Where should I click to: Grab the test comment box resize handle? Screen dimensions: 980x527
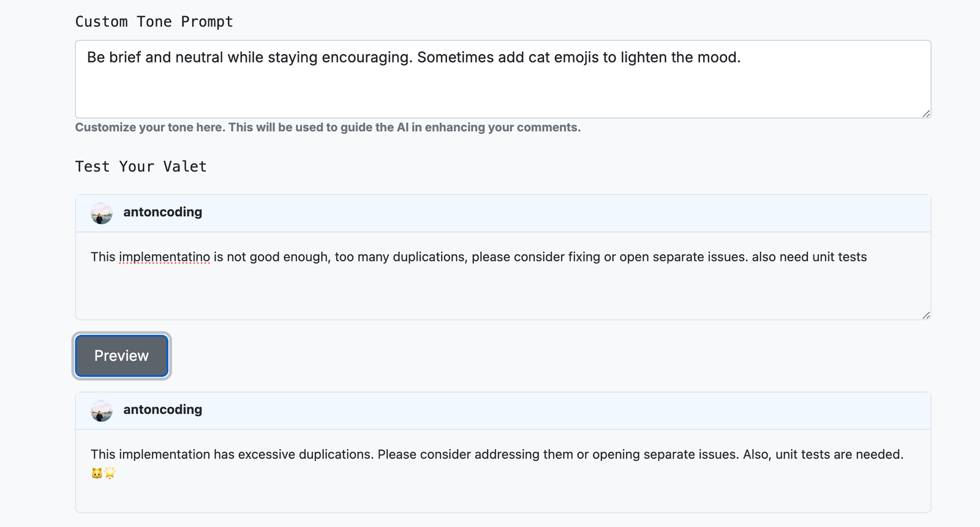pyautogui.click(x=925, y=315)
